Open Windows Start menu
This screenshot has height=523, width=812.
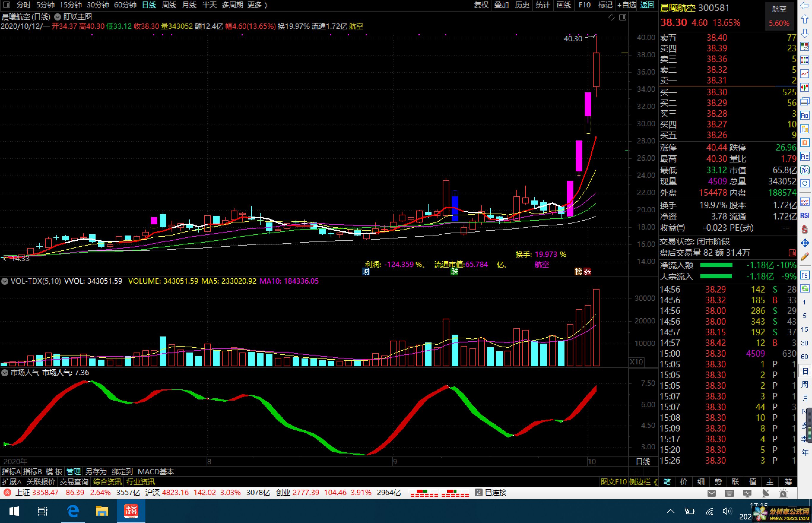[14, 511]
